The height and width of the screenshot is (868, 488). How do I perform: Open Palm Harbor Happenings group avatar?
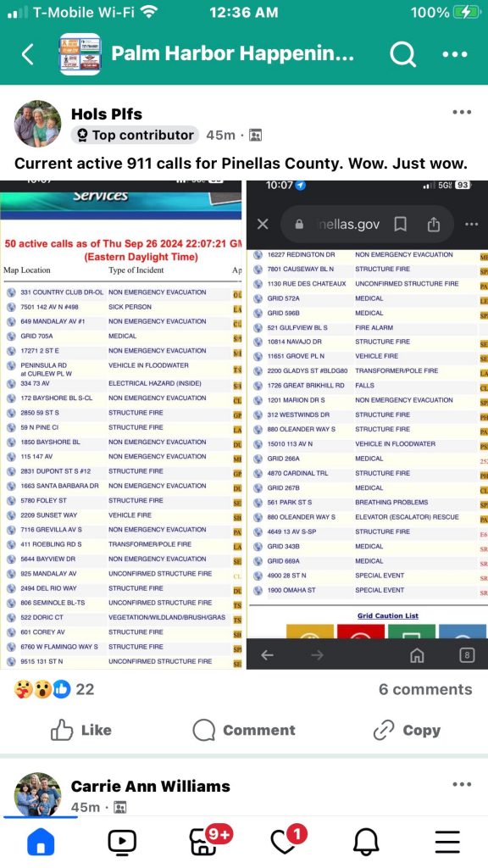click(x=80, y=54)
